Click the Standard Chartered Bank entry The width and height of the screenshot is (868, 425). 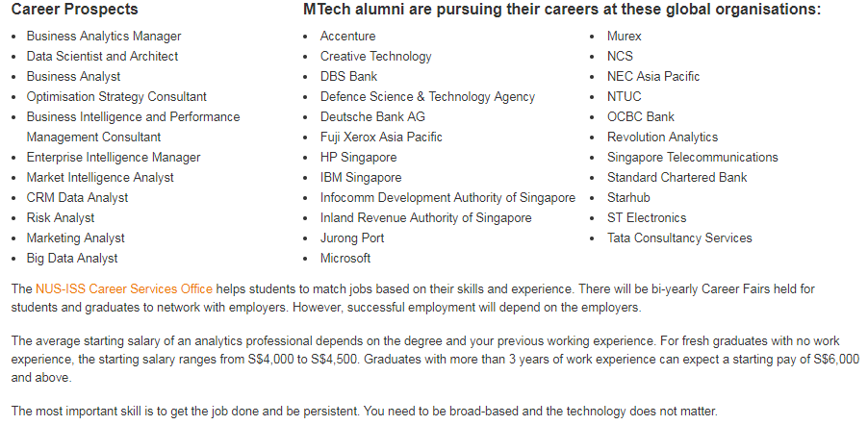(677, 177)
